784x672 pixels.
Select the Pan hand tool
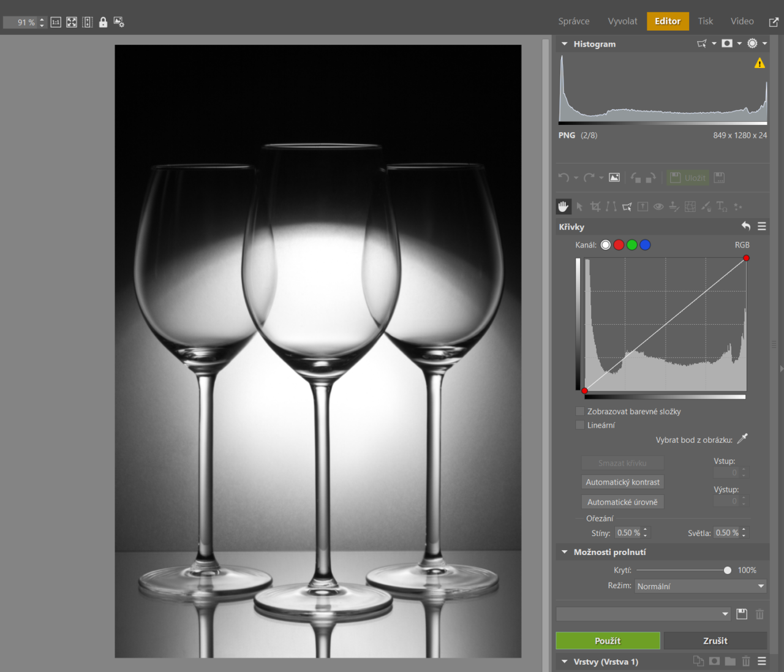click(x=563, y=207)
